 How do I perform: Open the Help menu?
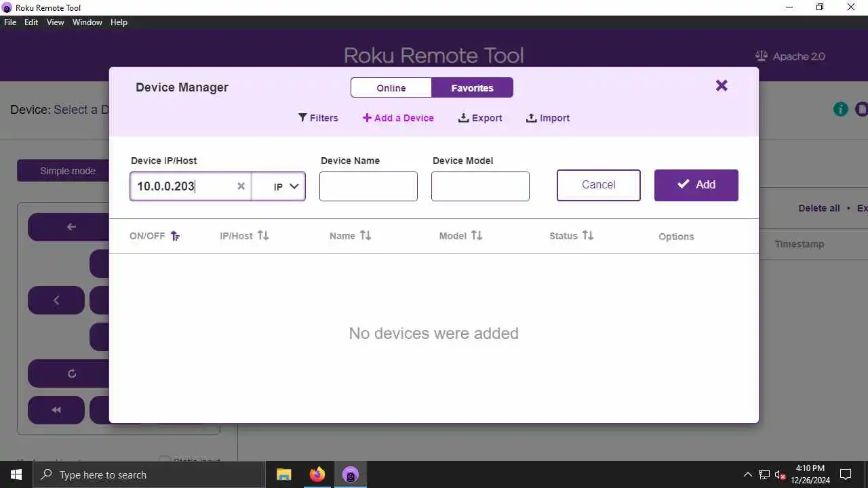tap(119, 22)
